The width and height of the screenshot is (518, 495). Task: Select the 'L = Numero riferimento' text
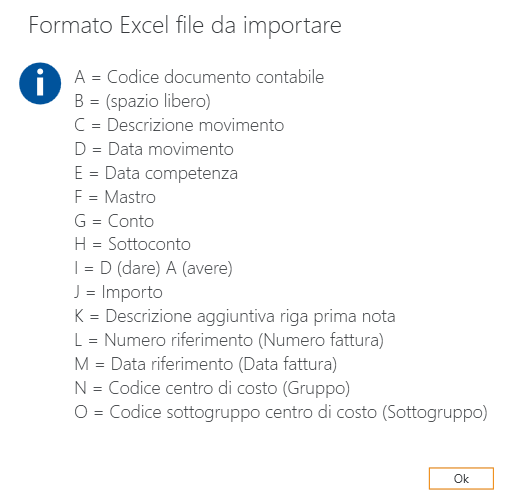click(x=164, y=340)
